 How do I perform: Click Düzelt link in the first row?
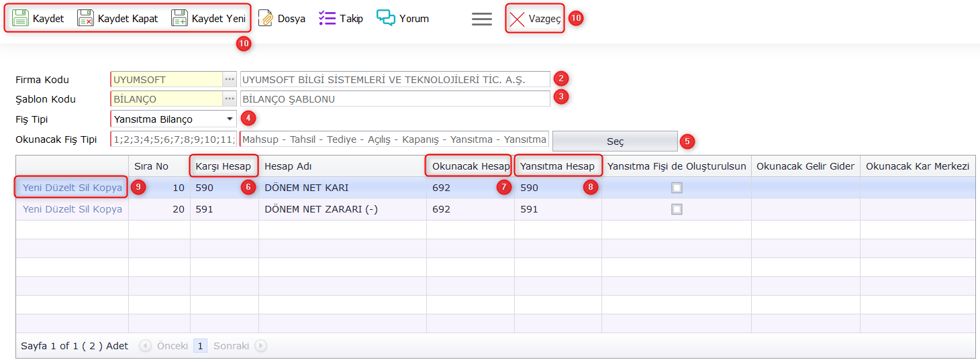pyautogui.click(x=62, y=188)
